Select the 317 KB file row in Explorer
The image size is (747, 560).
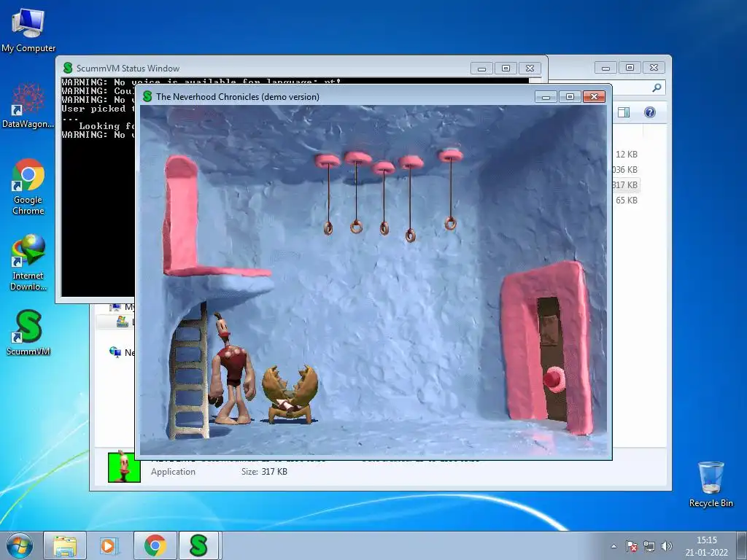click(x=626, y=184)
